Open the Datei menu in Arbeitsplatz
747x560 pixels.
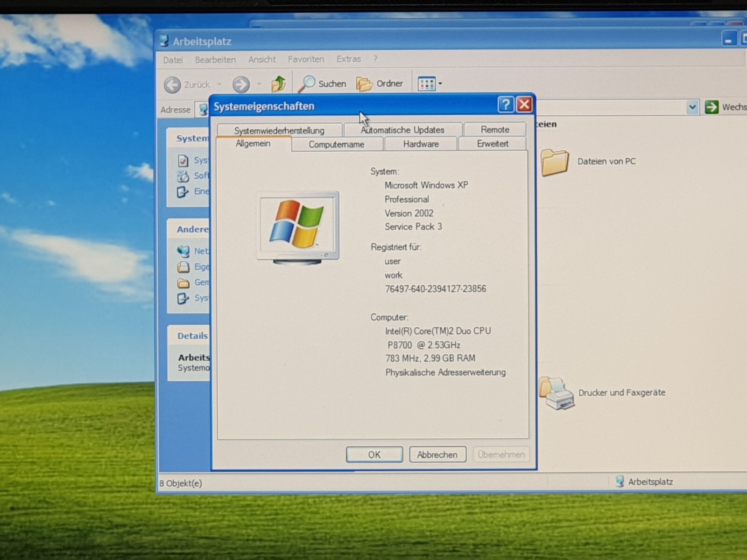pyautogui.click(x=173, y=60)
